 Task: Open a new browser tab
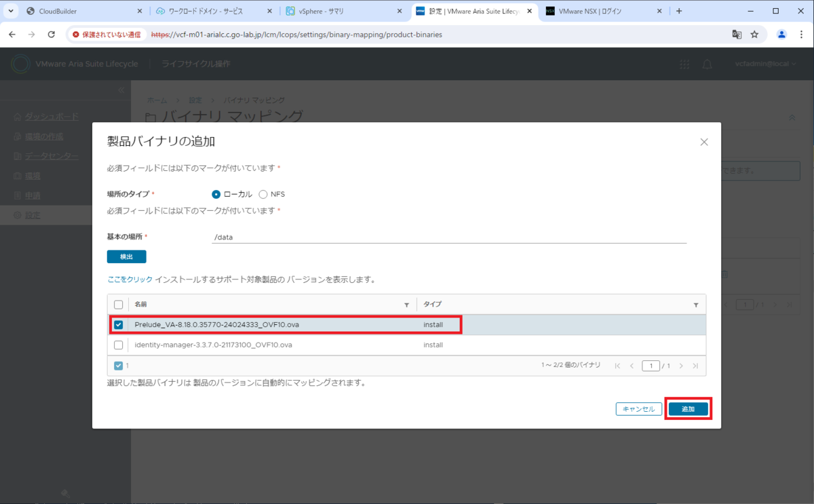[679, 12]
